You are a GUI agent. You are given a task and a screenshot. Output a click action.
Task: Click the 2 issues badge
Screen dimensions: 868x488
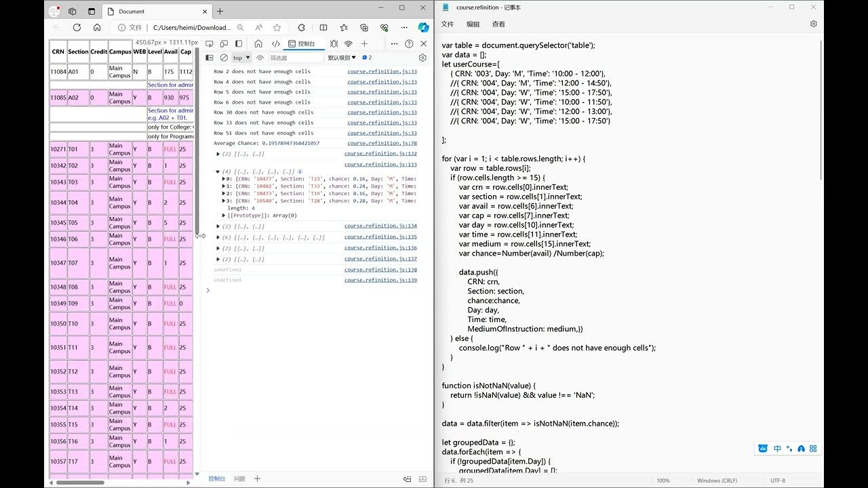tap(367, 58)
